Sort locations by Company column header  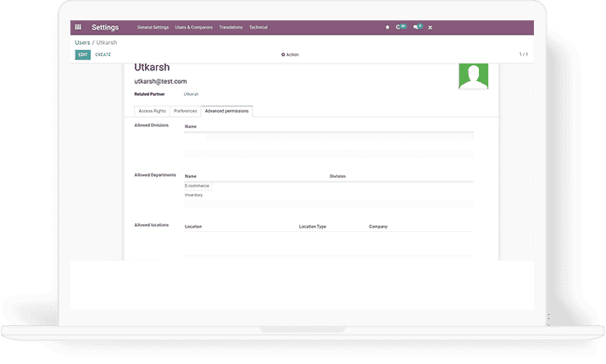click(378, 227)
